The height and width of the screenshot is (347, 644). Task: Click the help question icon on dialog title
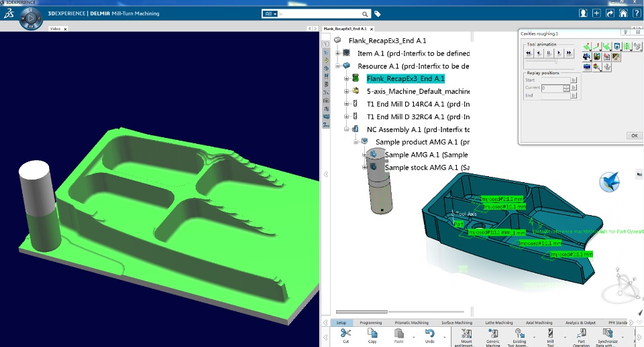pos(625,32)
